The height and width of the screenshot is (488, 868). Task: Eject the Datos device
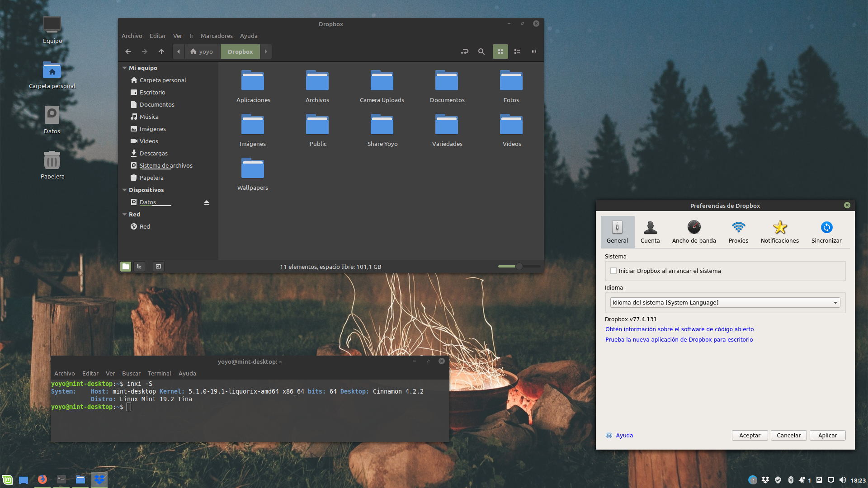207,202
